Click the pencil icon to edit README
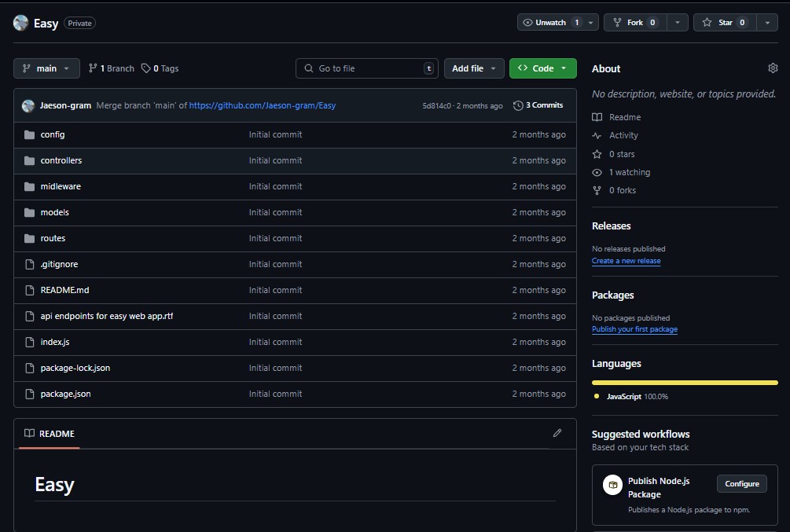The height and width of the screenshot is (532, 790). click(x=557, y=433)
